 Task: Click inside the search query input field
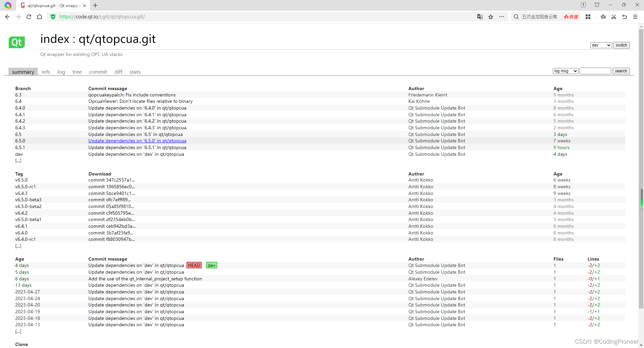[x=595, y=71]
